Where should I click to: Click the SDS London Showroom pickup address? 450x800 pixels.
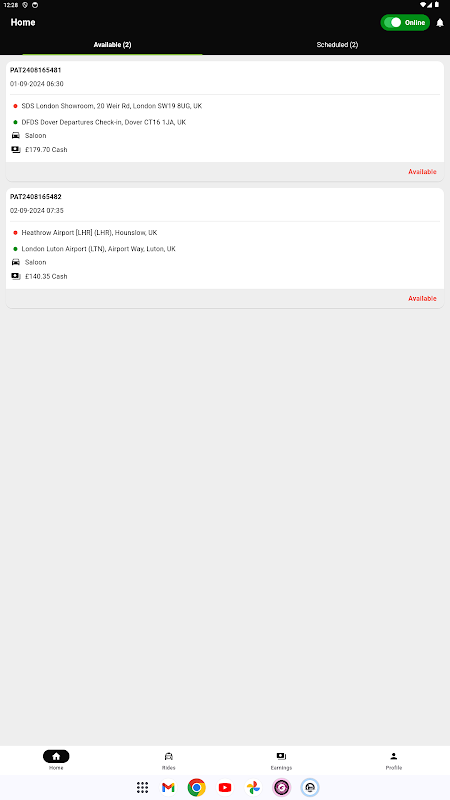point(112,106)
